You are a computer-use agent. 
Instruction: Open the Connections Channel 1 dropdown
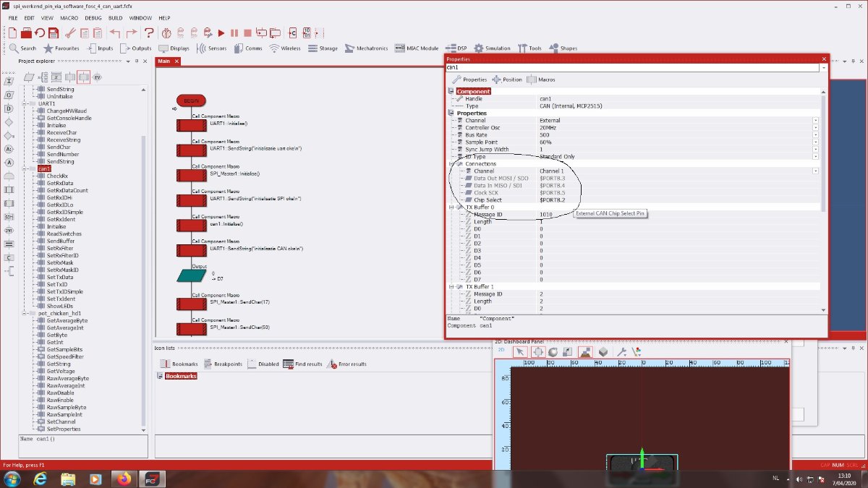(x=815, y=171)
